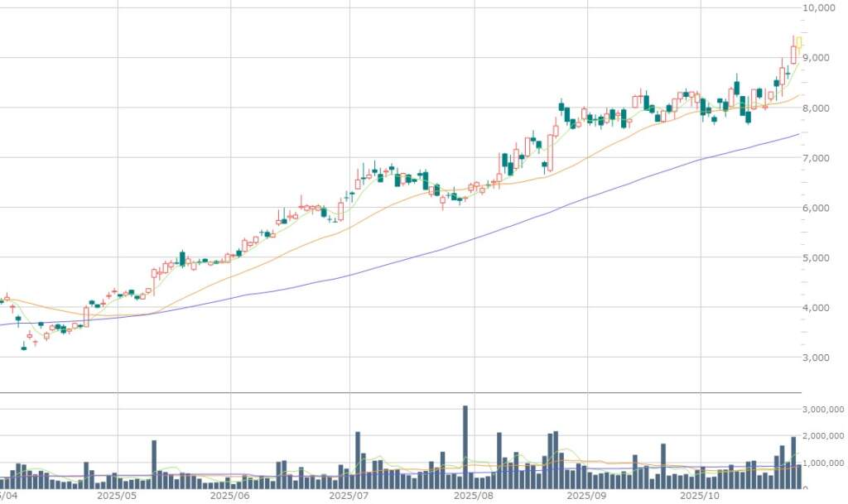The image size is (848, 504).
Task: Click the 2025/07 date axis label
Action: [348, 496]
